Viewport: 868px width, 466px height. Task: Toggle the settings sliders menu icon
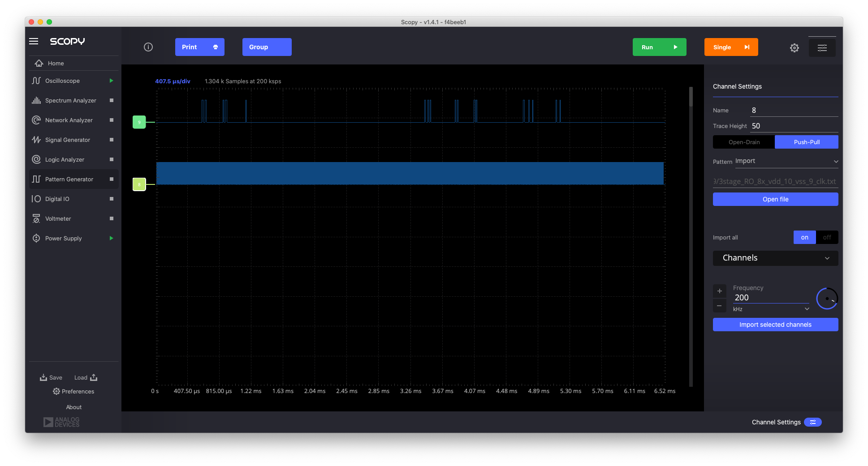(822, 47)
